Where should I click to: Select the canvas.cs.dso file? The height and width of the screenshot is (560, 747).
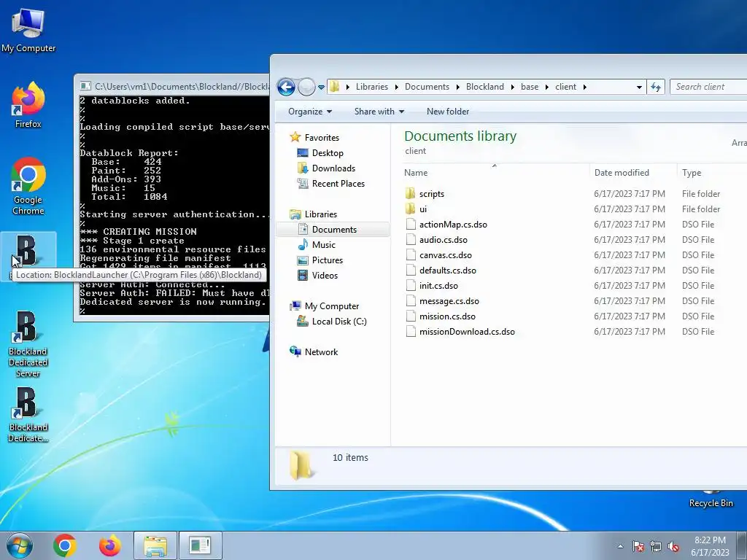pos(446,254)
